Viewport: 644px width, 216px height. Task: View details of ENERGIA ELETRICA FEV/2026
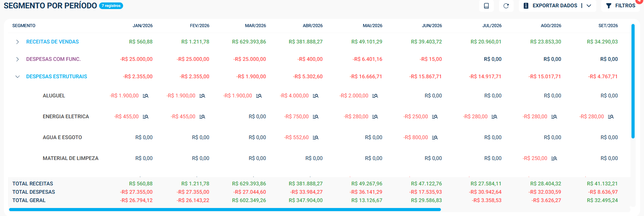tap(202, 117)
